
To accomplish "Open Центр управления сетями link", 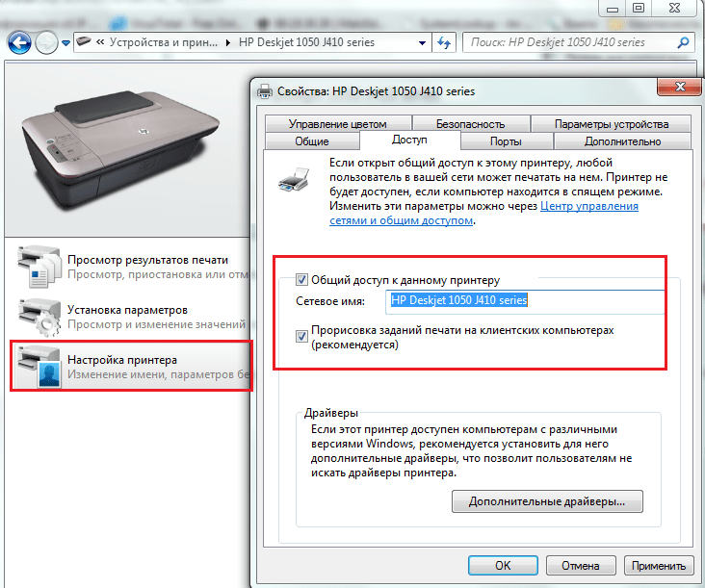I will (x=483, y=213).
